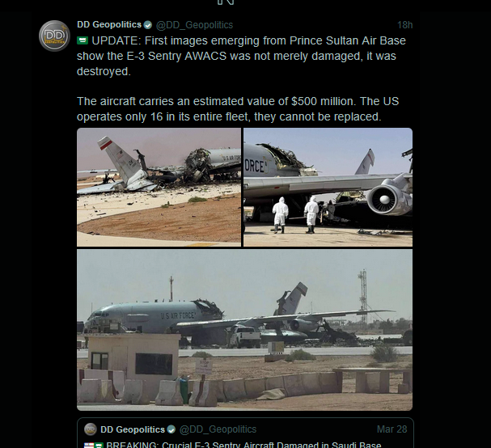
Task: Click the quoted post's @DD_Geopolitics handle
Action: click(x=218, y=429)
